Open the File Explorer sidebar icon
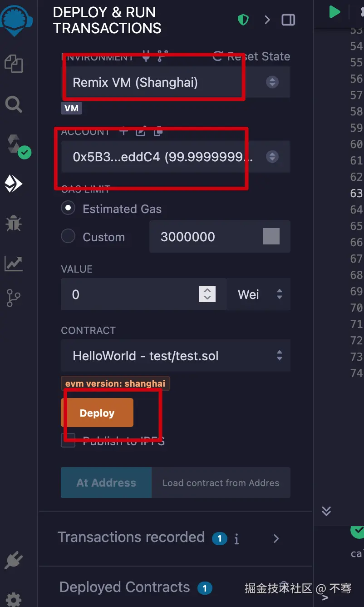 14,63
